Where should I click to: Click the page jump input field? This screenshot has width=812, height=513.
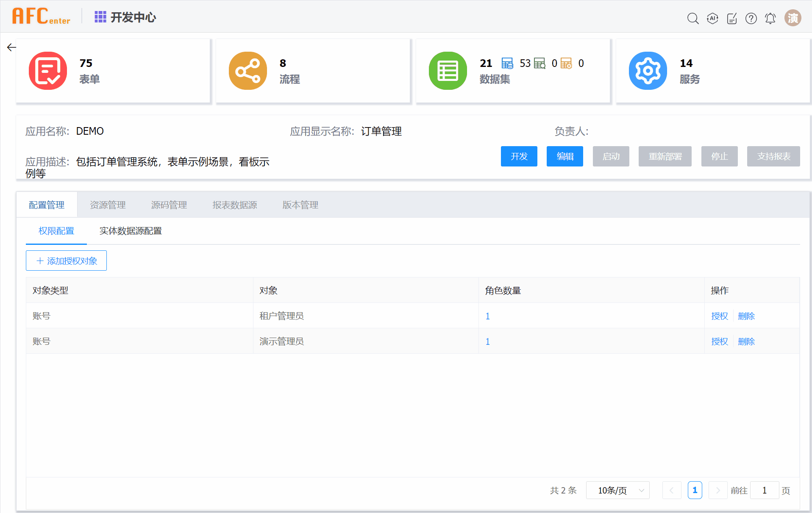pyautogui.click(x=764, y=490)
